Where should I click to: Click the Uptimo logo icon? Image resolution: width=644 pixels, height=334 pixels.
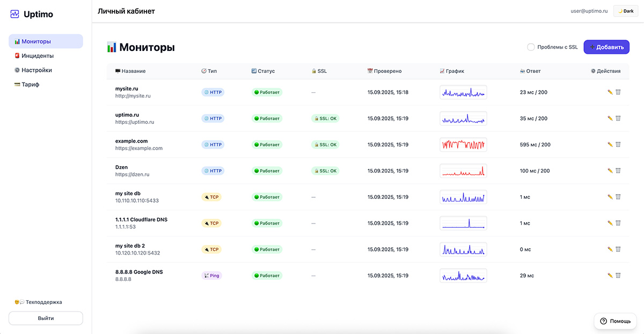(x=15, y=14)
